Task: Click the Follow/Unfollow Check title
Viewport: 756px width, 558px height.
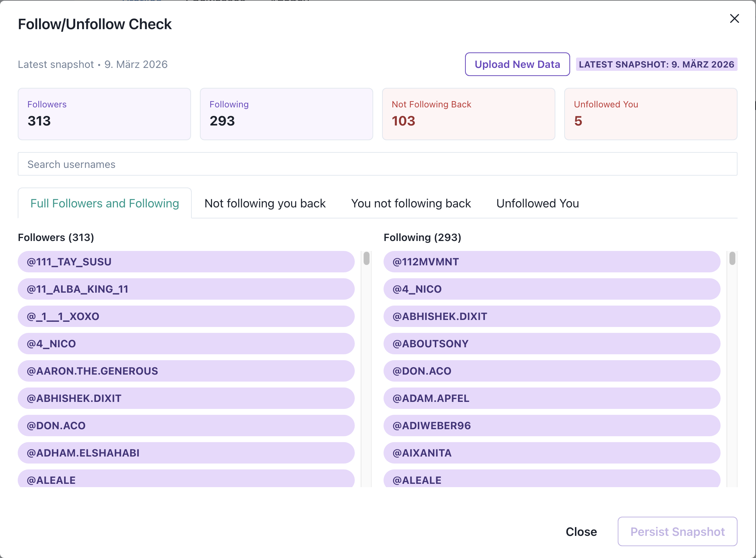Action: point(95,24)
